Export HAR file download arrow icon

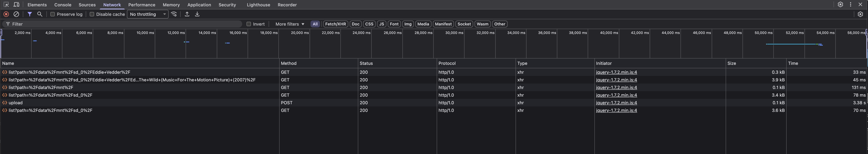coord(197,14)
